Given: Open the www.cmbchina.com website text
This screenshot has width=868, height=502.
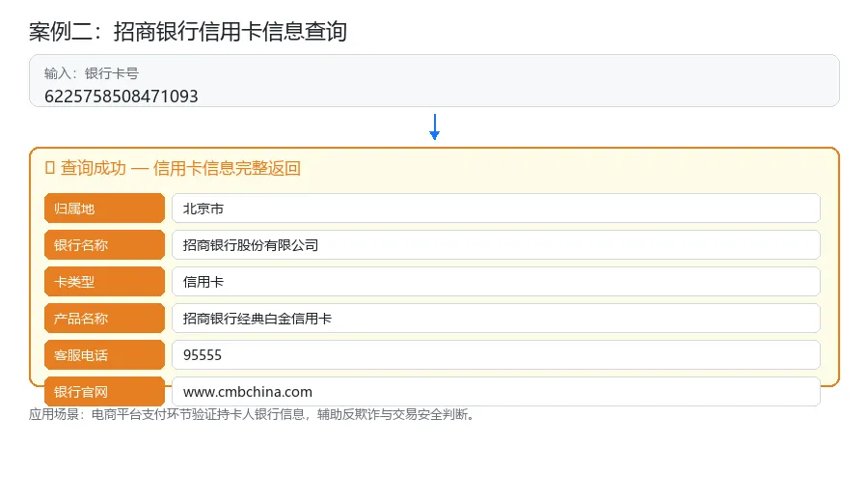Looking at the screenshot, I should tap(248, 392).
